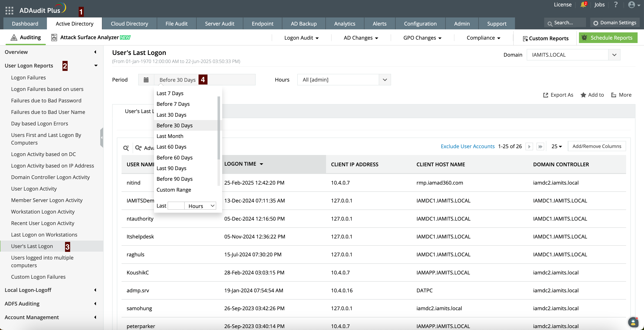Viewport: 644px width, 330px height.
Task: Open chat assistant icon at bottom right
Action: tap(633, 322)
